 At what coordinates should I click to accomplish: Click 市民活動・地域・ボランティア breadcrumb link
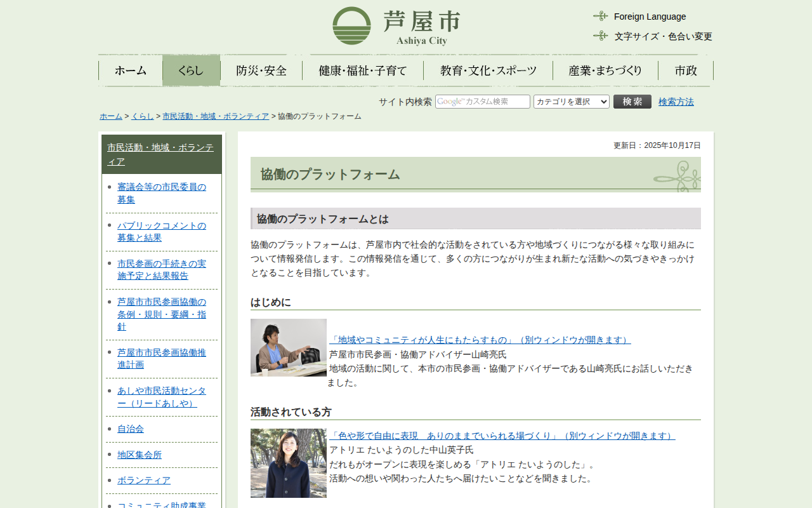click(216, 116)
